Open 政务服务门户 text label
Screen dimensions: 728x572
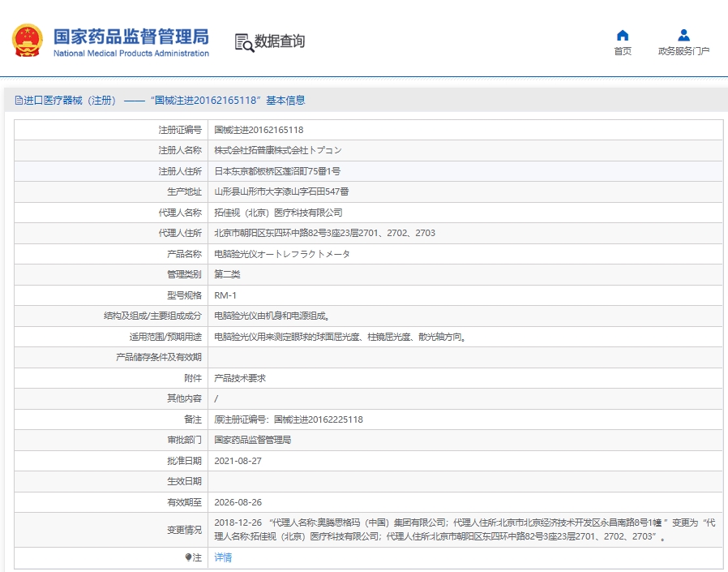click(x=683, y=51)
